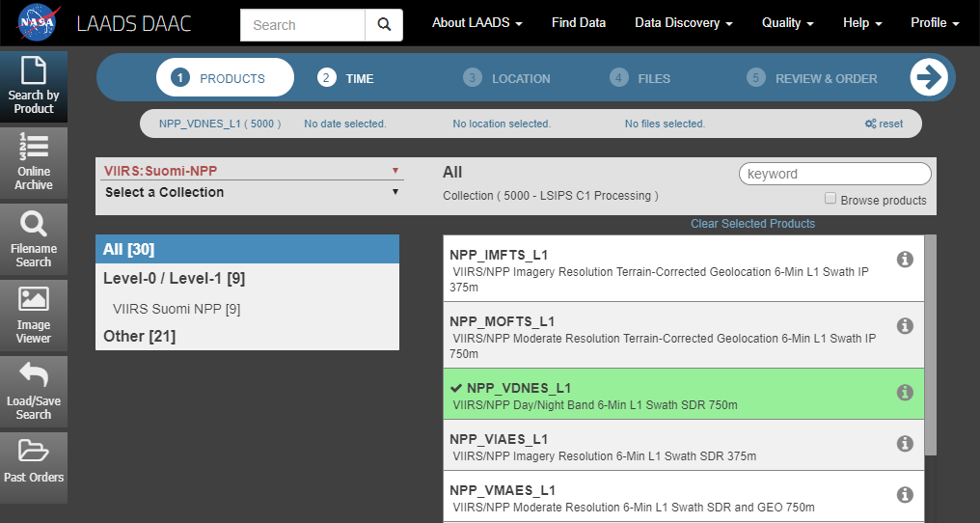Click the next step arrow button
980x523 pixels.
pyautogui.click(x=929, y=77)
